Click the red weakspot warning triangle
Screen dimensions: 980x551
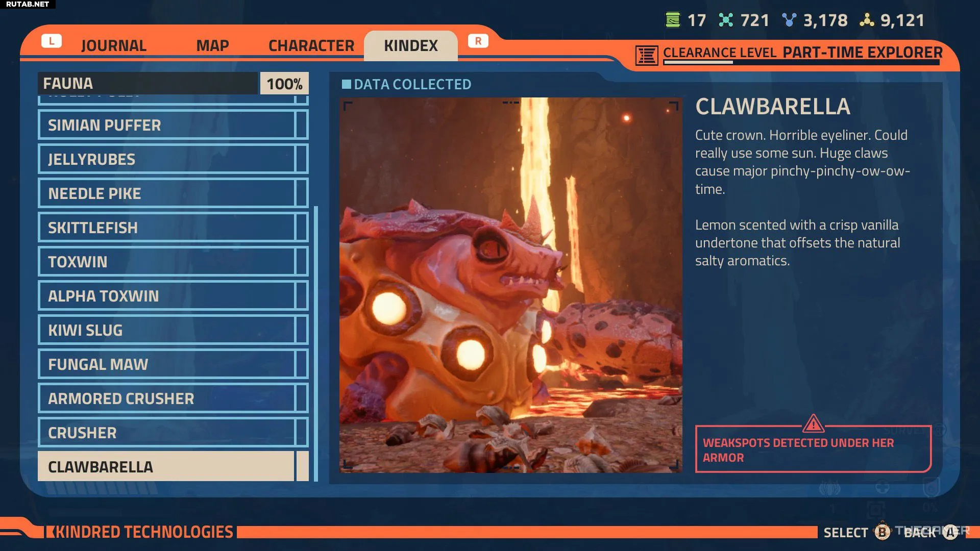(813, 423)
